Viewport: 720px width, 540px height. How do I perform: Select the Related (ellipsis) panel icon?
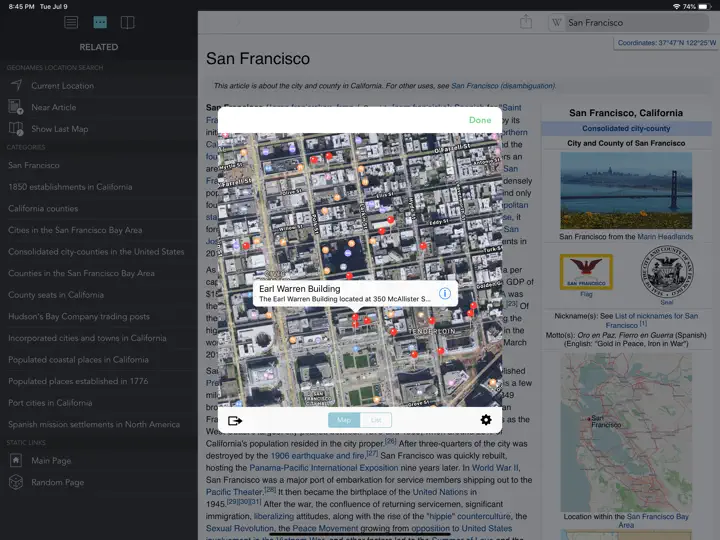point(100,22)
